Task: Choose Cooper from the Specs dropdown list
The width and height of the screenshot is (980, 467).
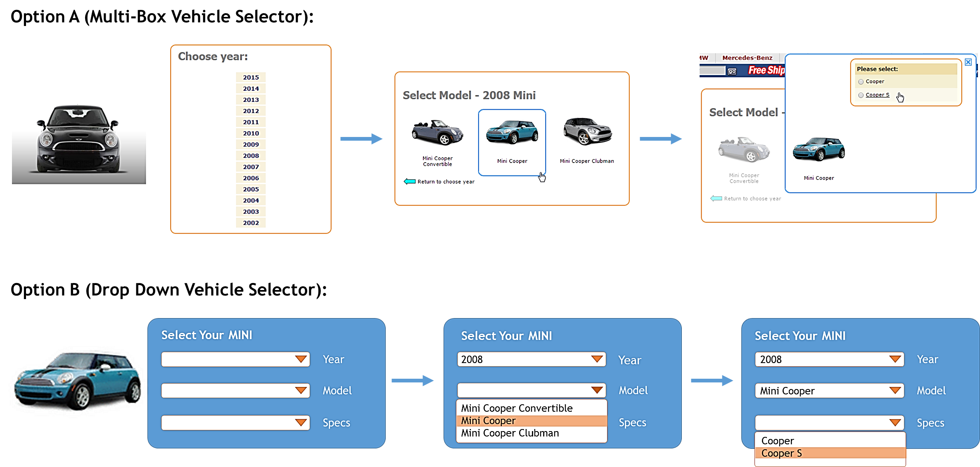Action: click(x=830, y=441)
